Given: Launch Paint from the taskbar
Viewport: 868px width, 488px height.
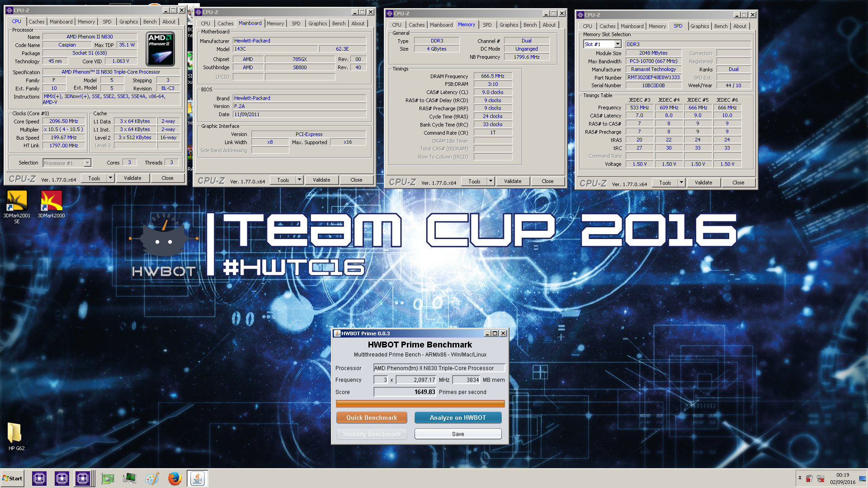Looking at the screenshot, I should tap(152, 478).
